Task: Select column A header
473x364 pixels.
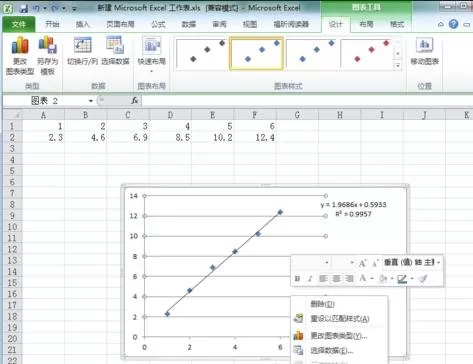Action: pyautogui.click(x=43, y=115)
